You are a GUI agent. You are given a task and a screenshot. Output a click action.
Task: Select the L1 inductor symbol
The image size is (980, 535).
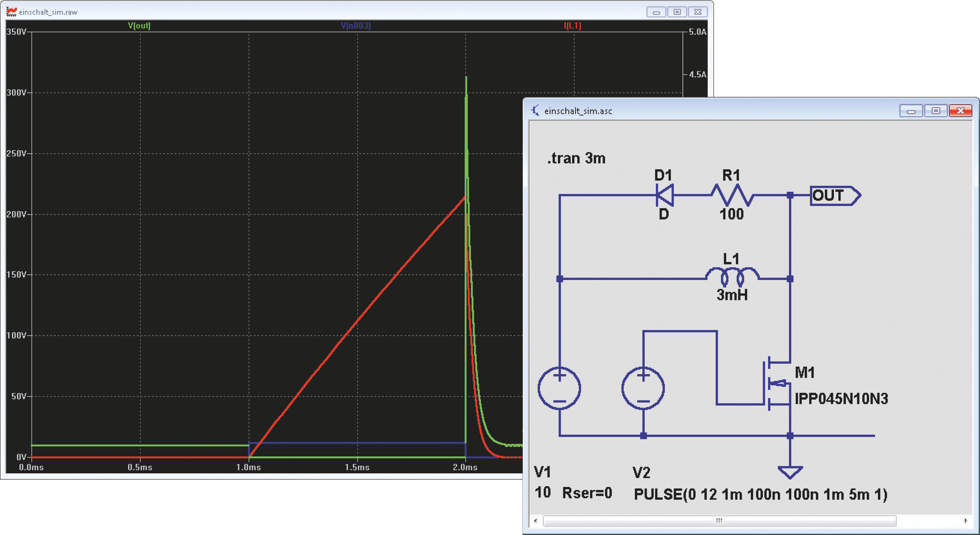pyautogui.click(x=732, y=277)
